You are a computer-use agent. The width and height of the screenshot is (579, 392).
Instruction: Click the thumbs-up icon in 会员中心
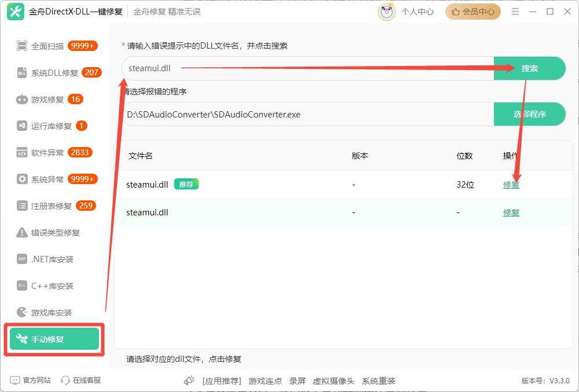coord(456,12)
